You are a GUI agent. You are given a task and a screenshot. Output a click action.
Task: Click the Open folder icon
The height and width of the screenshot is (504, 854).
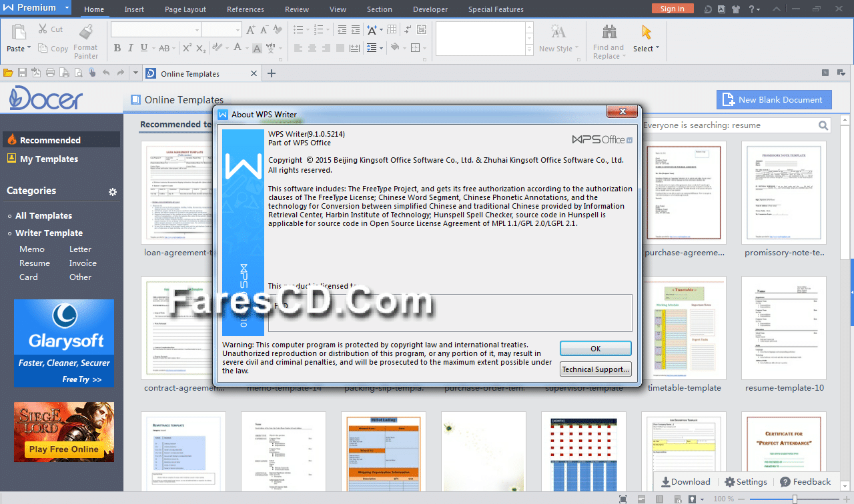(9, 73)
